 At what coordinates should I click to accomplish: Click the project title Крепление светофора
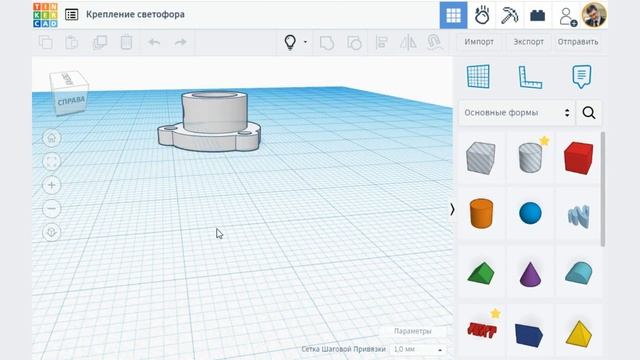pyautogui.click(x=135, y=14)
